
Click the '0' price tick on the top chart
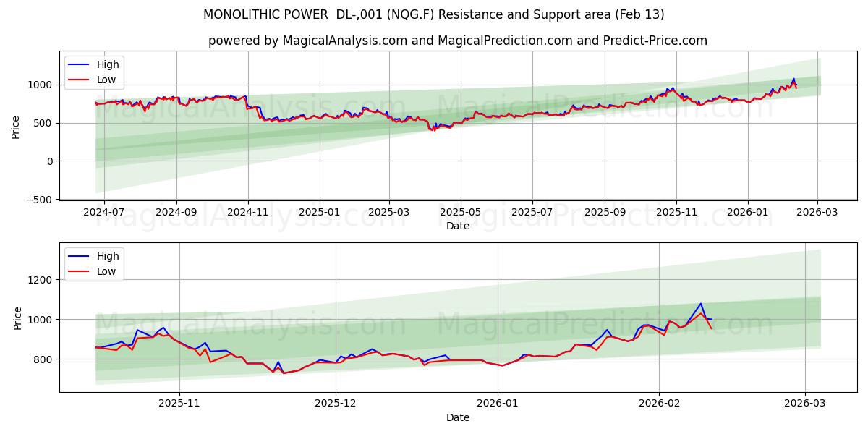[x=51, y=161]
